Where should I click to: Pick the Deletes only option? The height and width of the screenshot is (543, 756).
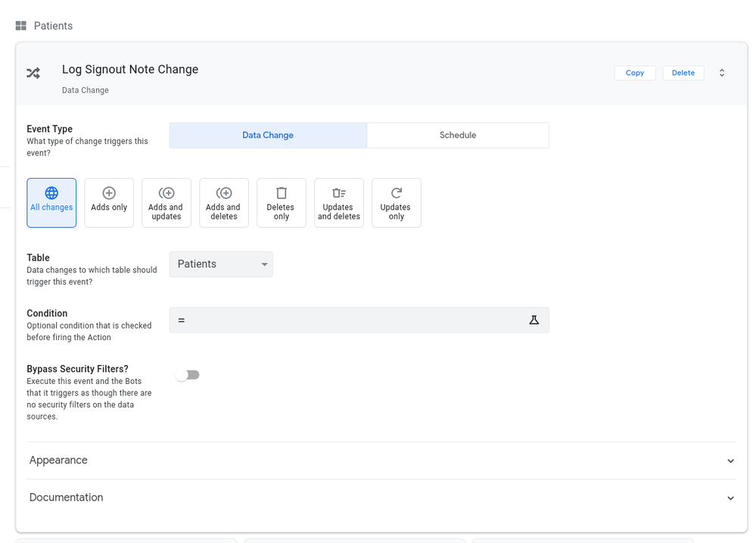point(281,203)
